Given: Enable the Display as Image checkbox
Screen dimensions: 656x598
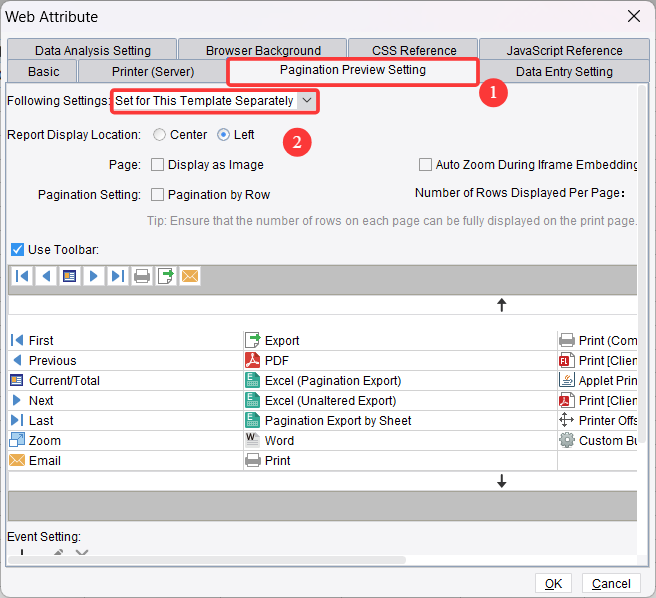Looking at the screenshot, I should 157,164.
